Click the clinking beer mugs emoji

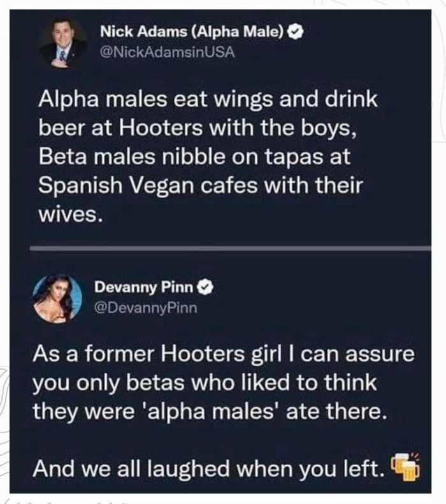click(406, 469)
